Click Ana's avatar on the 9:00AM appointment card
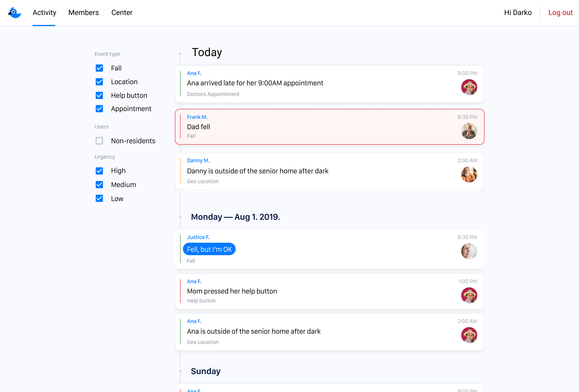The height and width of the screenshot is (392, 579). 469,87
